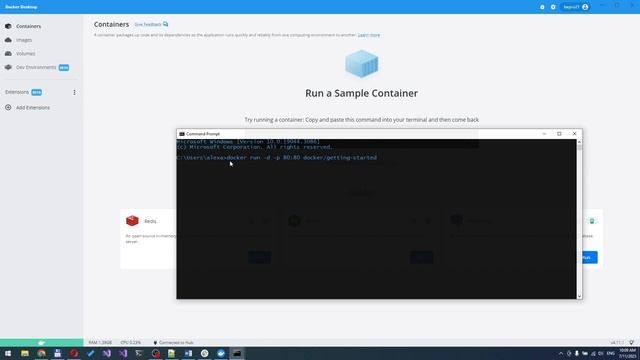Click Command Prompt scrollbar up arrow
640x360 pixels.
pos(579,142)
